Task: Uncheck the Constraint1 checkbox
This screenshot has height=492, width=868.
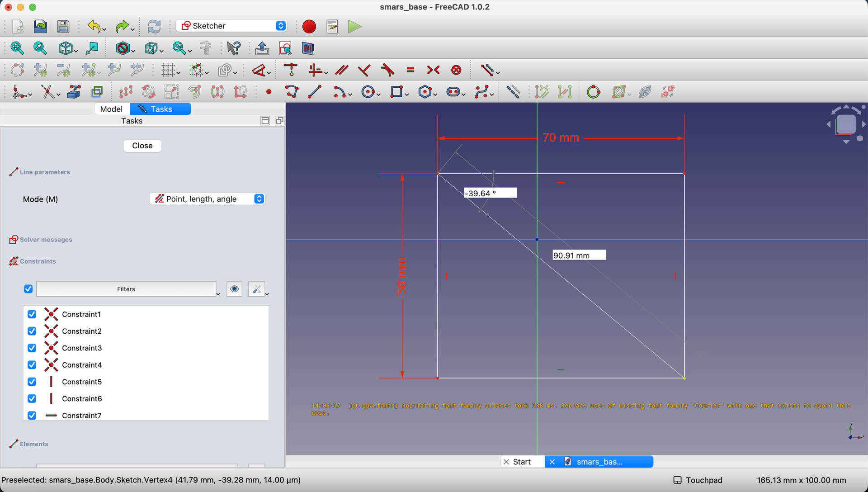Action: point(32,314)
